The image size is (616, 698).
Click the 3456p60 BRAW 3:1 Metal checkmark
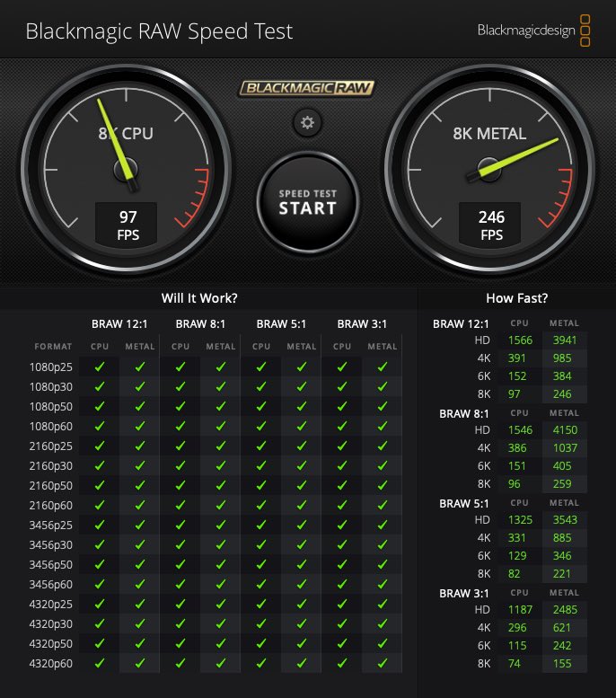pyautogui.click(x=383, y=584)
